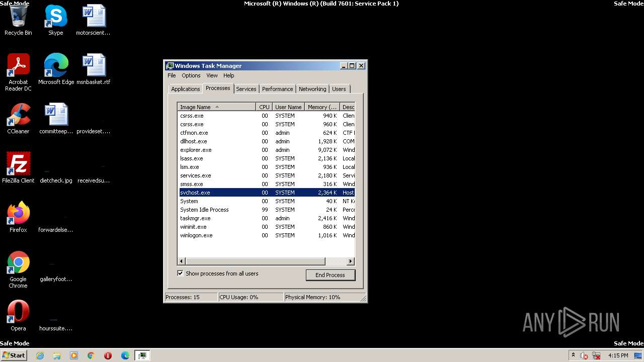Image resolution: width=644 pixels, height=362 pixels.
Task: Click Edge icon in the taskbar
Action: [x=125, y=355]
